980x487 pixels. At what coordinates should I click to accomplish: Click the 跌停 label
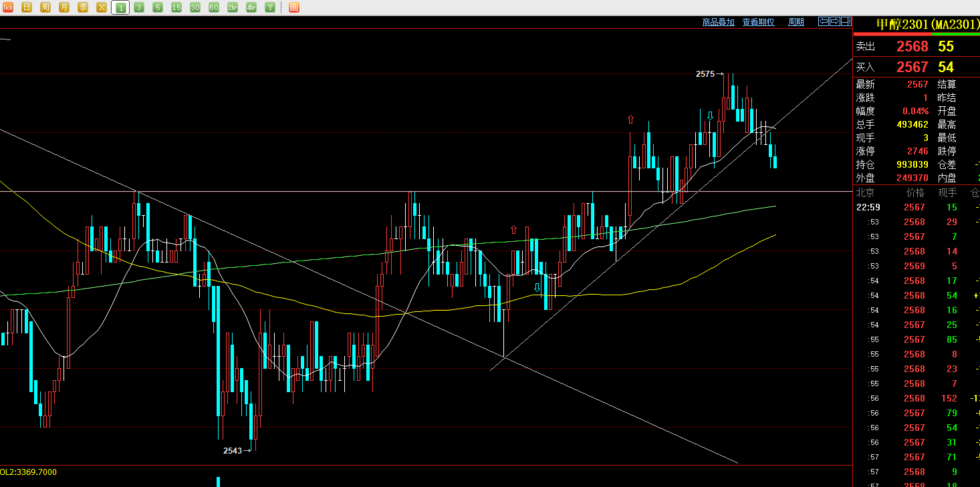(947, 151)
